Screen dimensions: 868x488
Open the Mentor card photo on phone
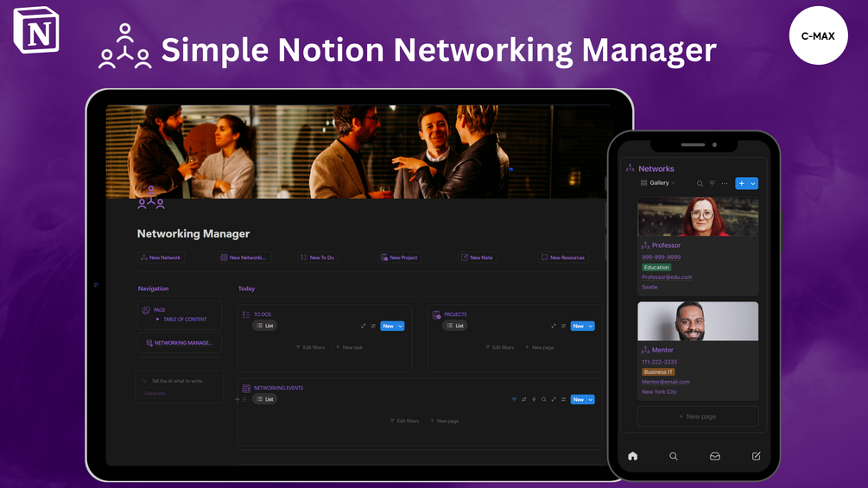tap(698, 321)
